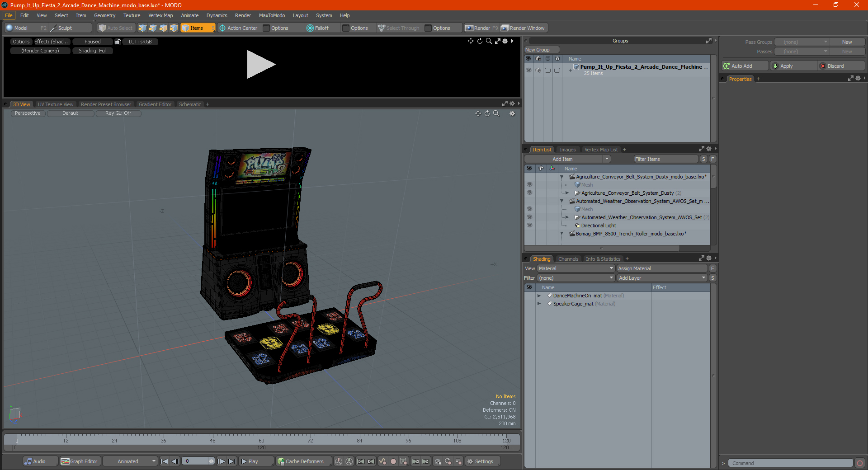Click the preview panel zoom magnifier icon
The height and width of the screenshot is (470, 868).
tap(489, 41)
